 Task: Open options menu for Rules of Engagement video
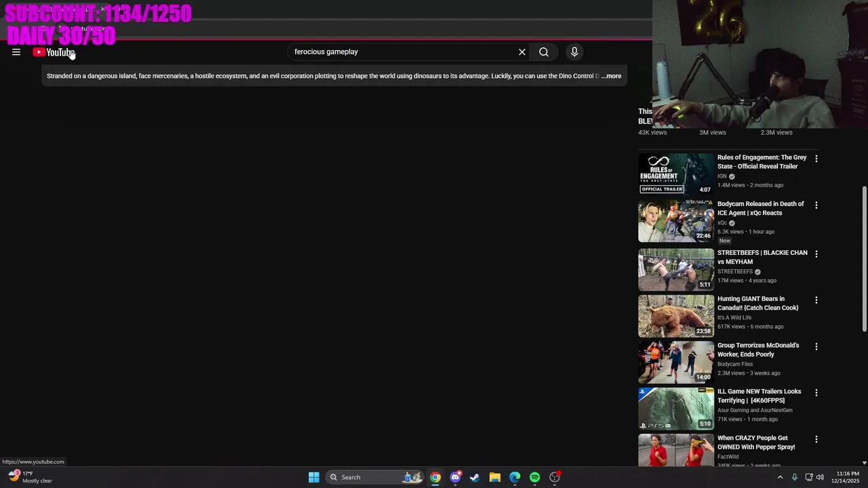click(x=816, y=159)
